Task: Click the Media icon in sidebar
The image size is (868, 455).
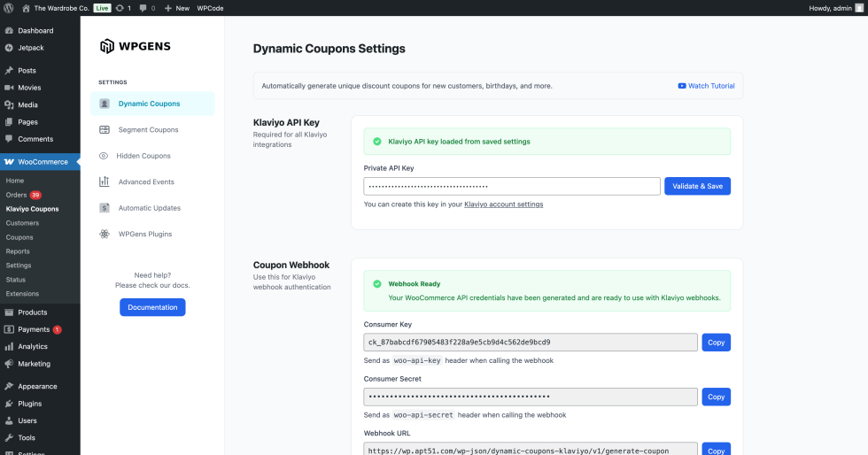Action: pyautogui.click(x=9, y=104)
